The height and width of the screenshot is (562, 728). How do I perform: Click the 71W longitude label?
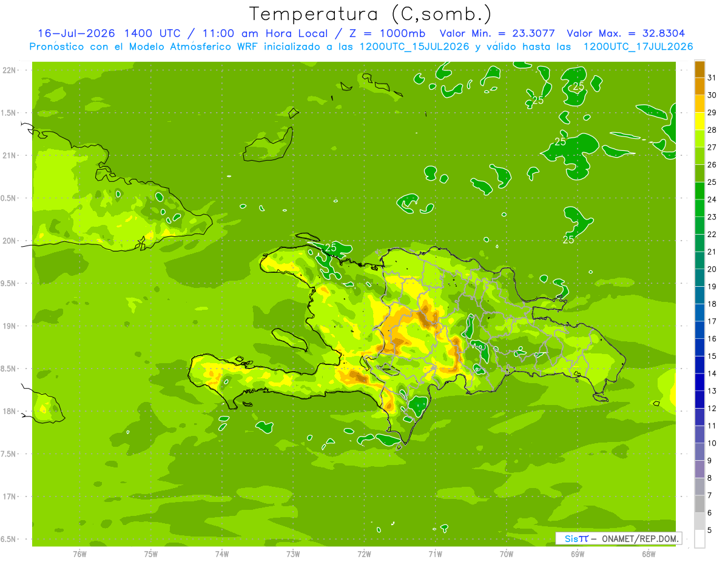coord(435,554)
